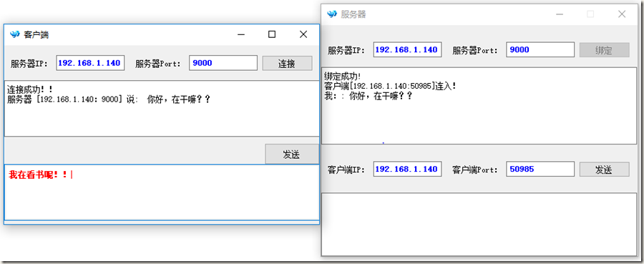Click the 发送 button in server window

604,170
